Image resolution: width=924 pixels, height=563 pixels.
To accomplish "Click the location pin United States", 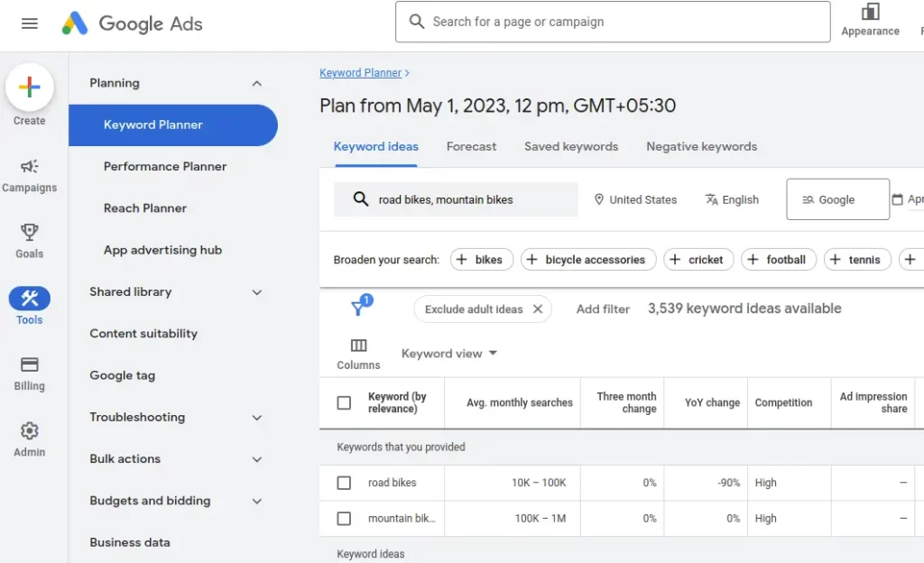I will pyautogui.click(x=635, y=199).
